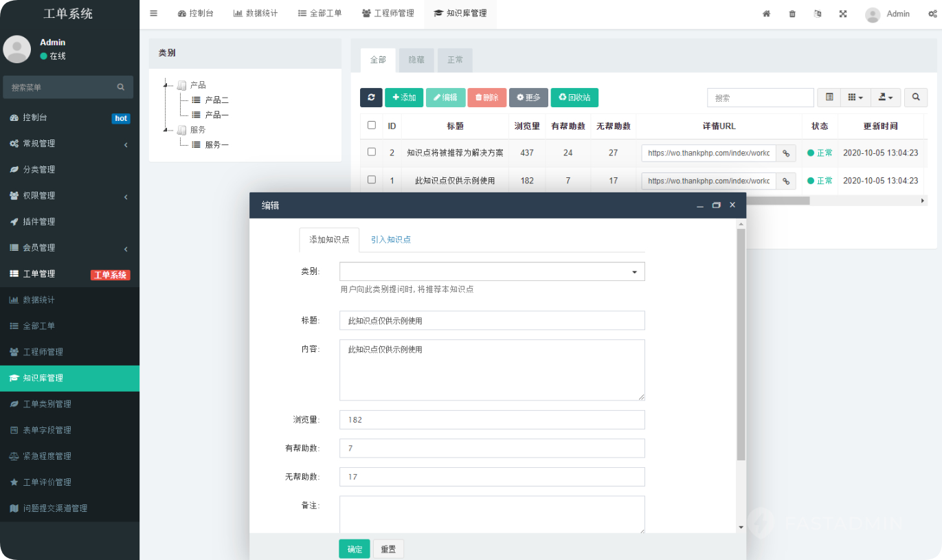
Task: Click the search magnifier button above the table
Action: (916, 97)
